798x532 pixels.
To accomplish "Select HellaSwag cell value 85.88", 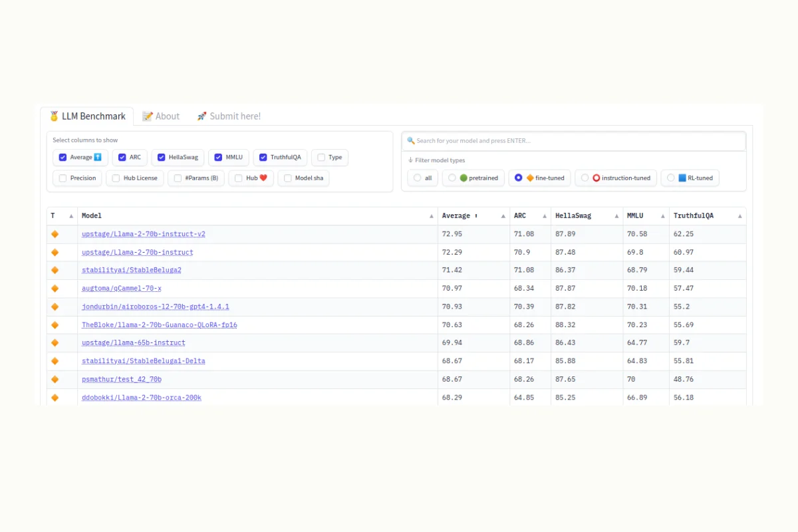I will [565, 361].
